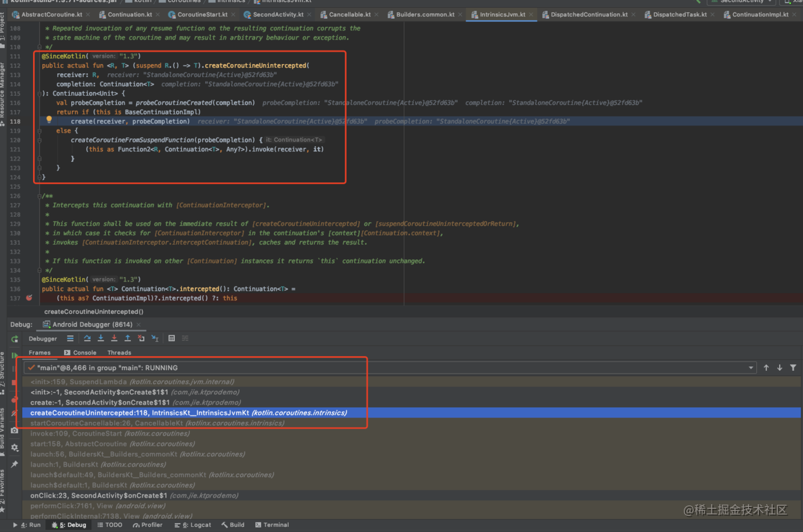Open the Debugger sub-tab
Image resolution: width=803 pixels, height=532 pixels.
coord(43,338)
